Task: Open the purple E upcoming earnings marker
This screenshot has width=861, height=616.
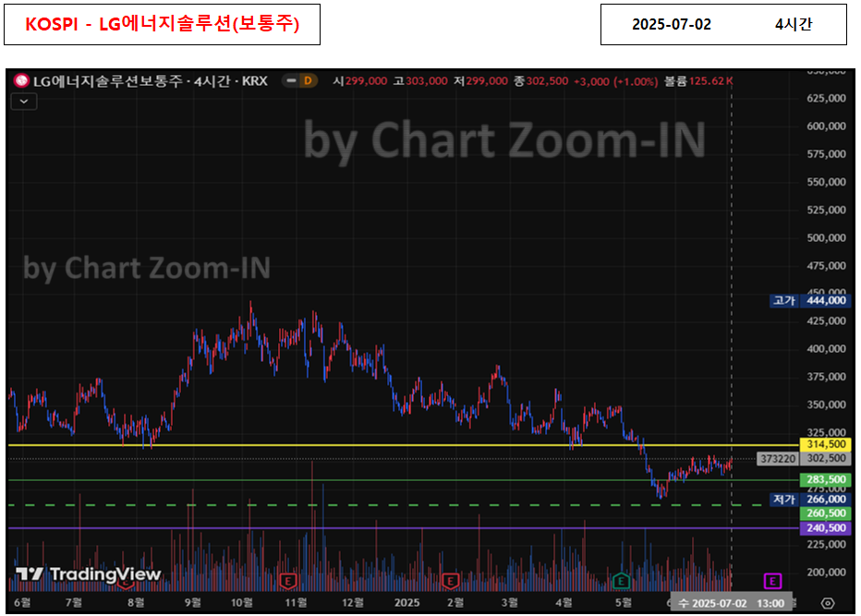Action: pyautogui.click(x=772, y=581)
